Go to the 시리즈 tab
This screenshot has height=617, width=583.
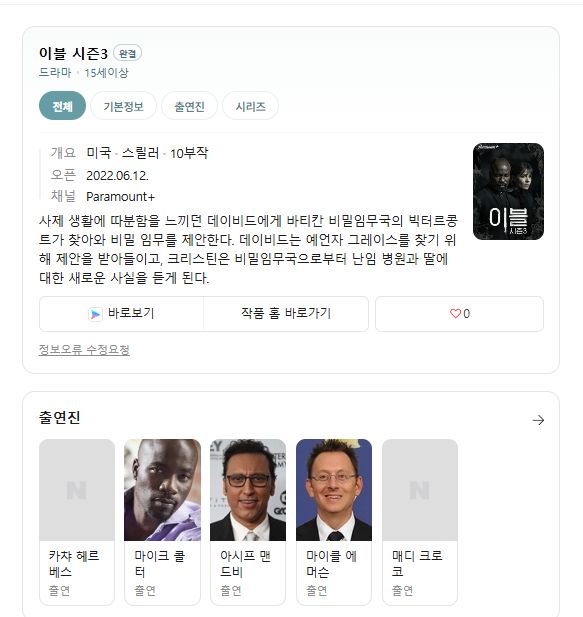[x=251, y=106]
